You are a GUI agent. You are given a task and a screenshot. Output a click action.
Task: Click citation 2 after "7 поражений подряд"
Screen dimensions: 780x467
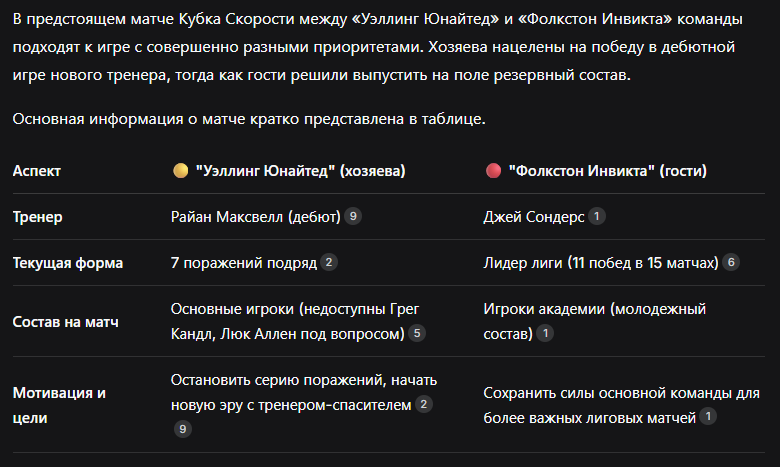(x=329, y=263)
